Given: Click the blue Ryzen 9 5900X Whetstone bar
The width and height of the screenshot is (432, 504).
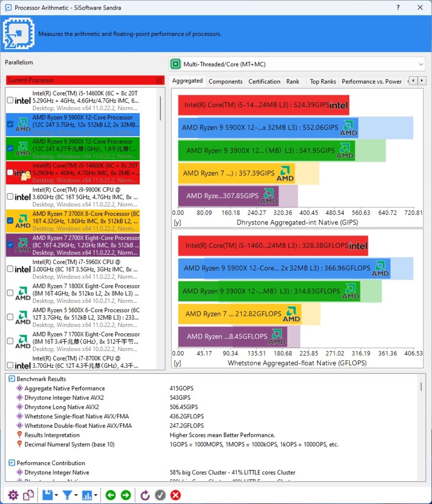Looking at the screenshot, I should [284, 268].
